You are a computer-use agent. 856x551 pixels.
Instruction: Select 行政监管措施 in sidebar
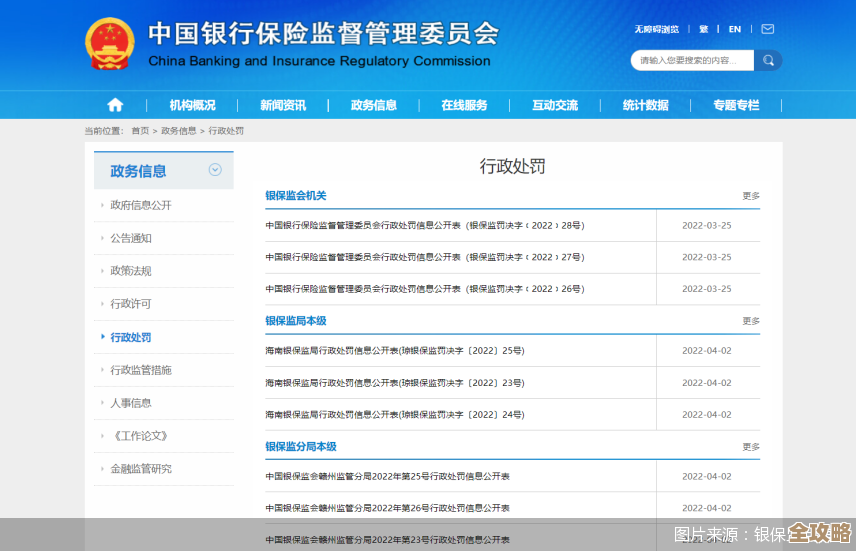[x=141, y=370]
